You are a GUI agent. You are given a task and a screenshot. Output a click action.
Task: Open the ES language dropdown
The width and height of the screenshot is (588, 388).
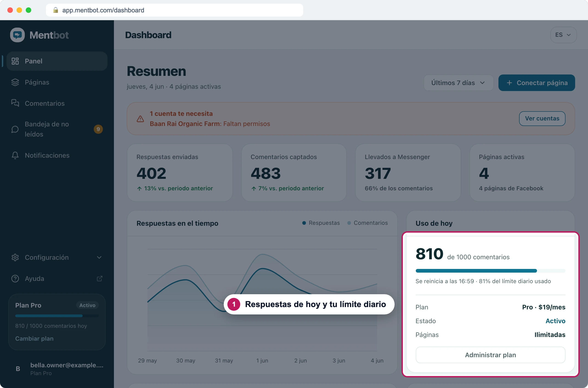pyautogui.click(x=563, y=35)
